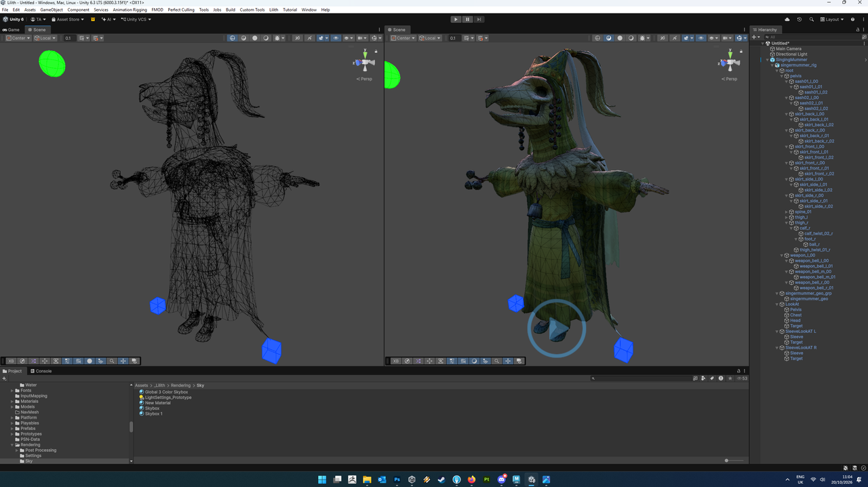Open Steam from the taskbar
The width and height of the screenshot is (868, 487).
pos(441,480)
